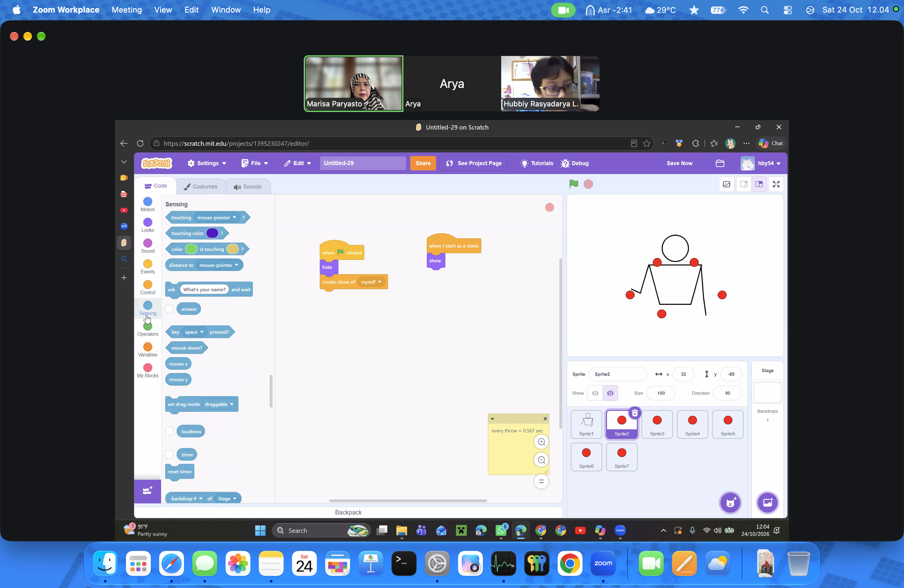Zoom out on the code workspace
This screenshot has height=588, width=904.
pos(541,460)
